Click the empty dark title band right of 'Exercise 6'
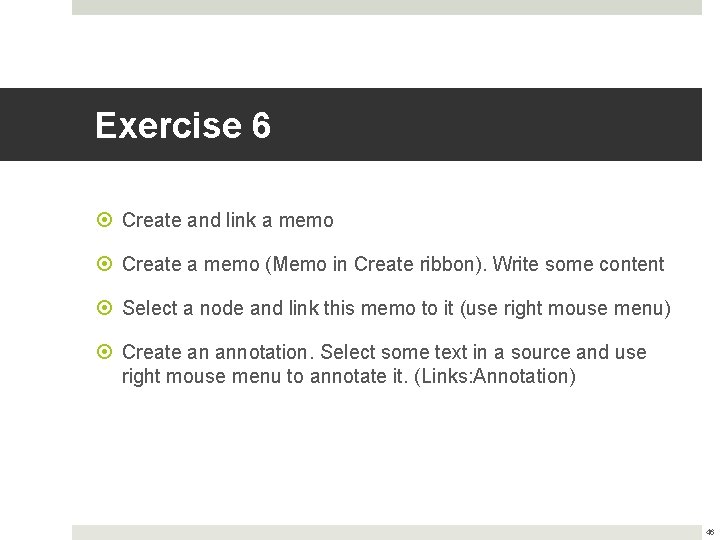 pos(487,124)
